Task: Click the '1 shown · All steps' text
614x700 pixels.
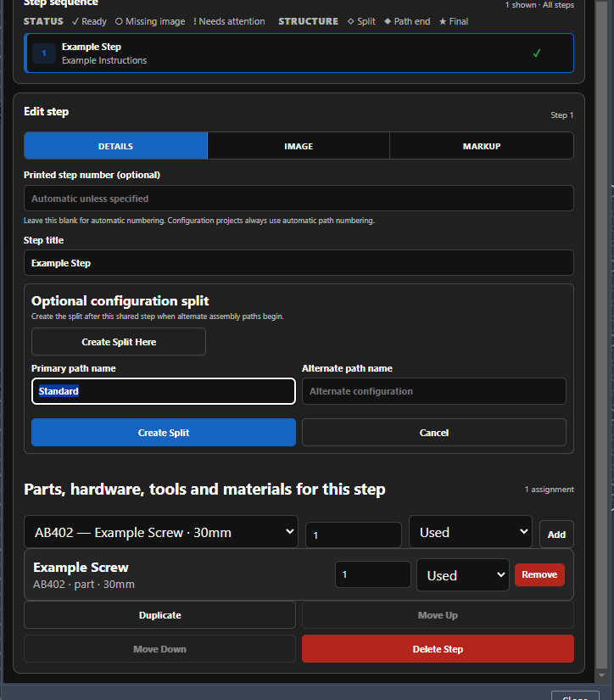Action: click(539, 5)
